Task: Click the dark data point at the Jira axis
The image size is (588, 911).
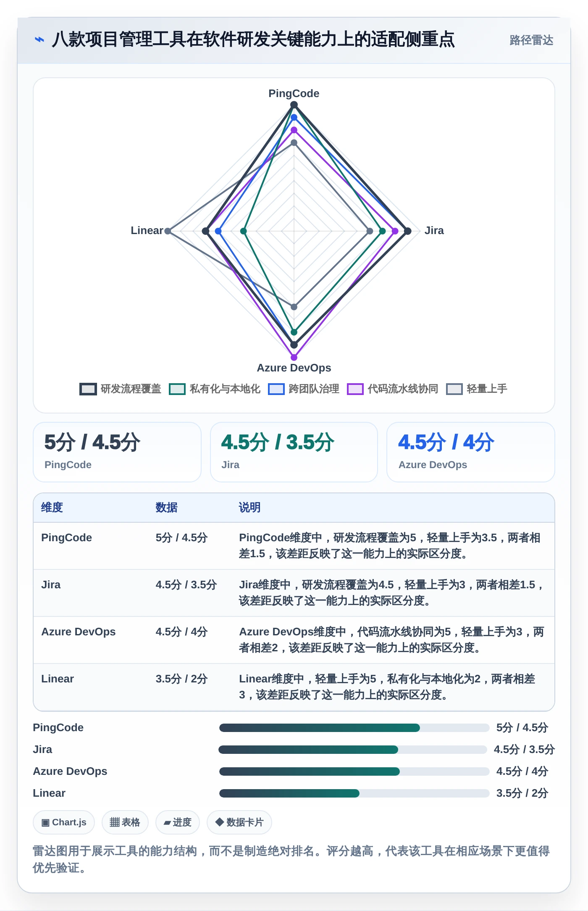Action: [407, 231]
